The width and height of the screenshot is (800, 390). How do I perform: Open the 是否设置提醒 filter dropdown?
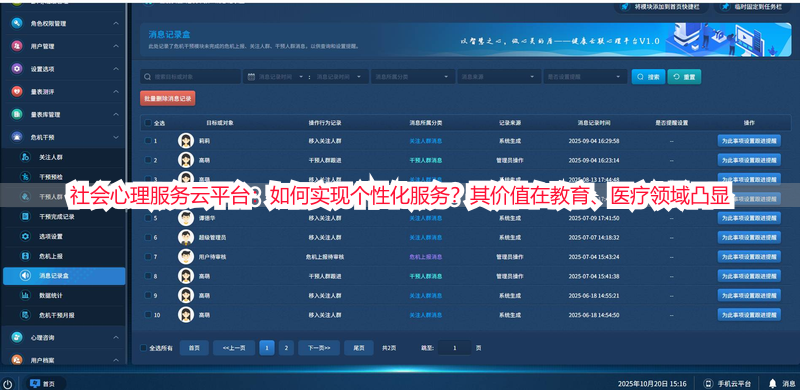click(x=585, y=77)
